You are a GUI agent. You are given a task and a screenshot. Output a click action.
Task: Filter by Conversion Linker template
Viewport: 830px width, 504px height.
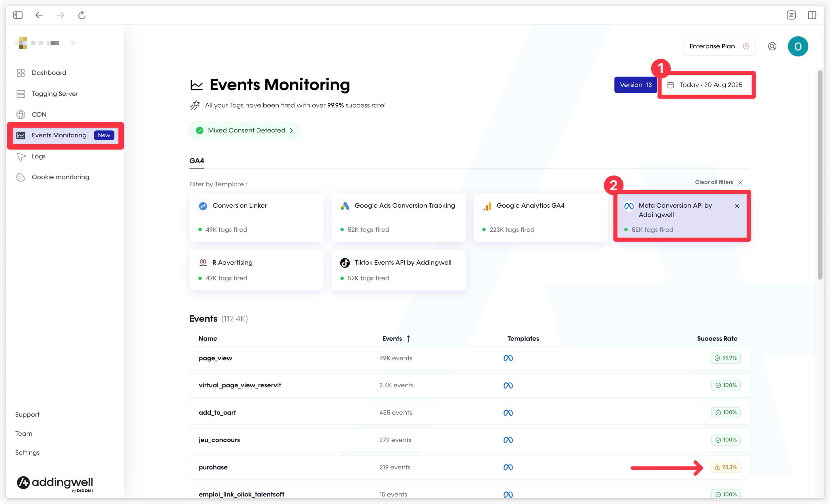(x=256, y=217)
